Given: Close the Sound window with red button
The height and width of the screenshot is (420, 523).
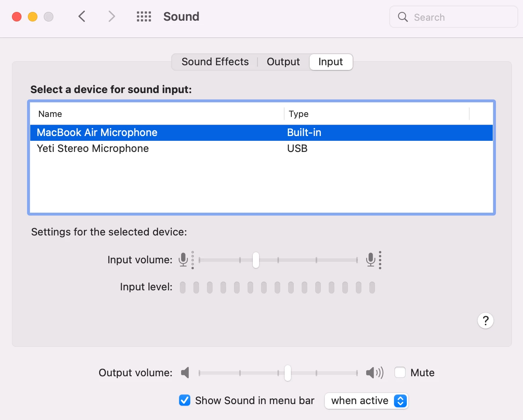Looking at the screenshot, I should click(x=17, y=17).
